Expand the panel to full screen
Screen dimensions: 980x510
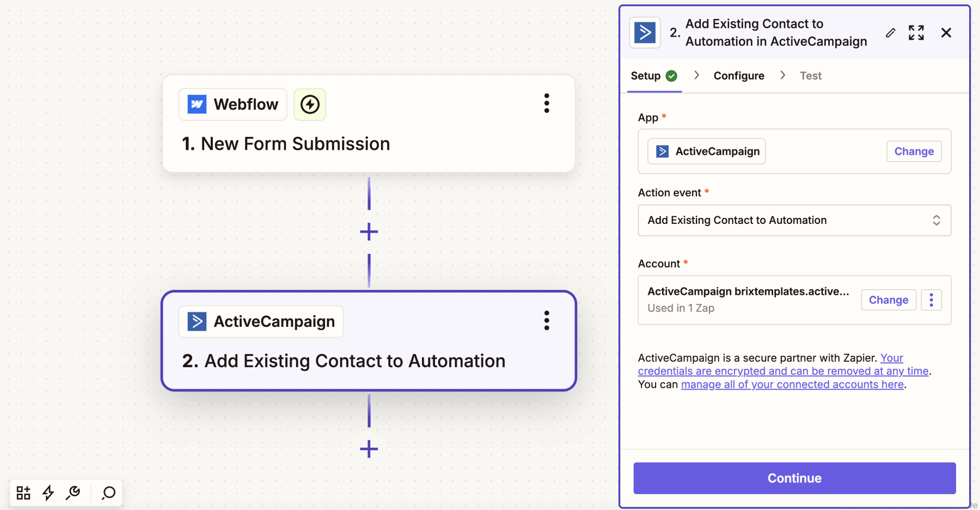[x=916, y=33]
